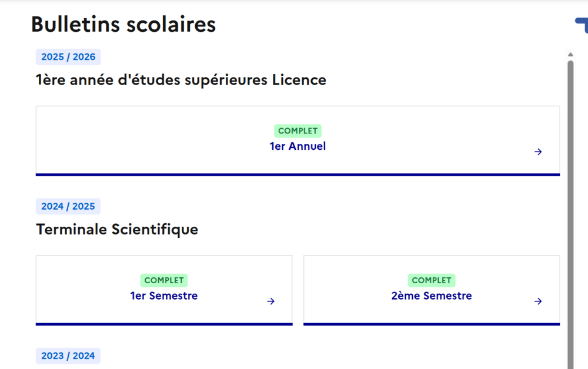The image size is (588, 369).
Task: Click the COMPLET badge above 1er Annuel
Action: pos(298,131)
